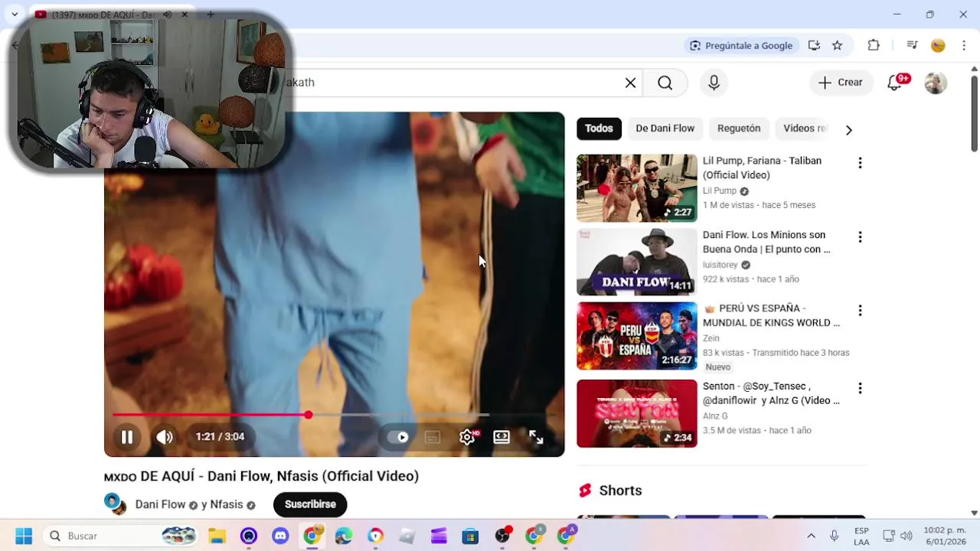The height and width of the screenshot is (551, 980).
Task: Open Chrome tab search dropdown arrow
Action: (15, 15)
